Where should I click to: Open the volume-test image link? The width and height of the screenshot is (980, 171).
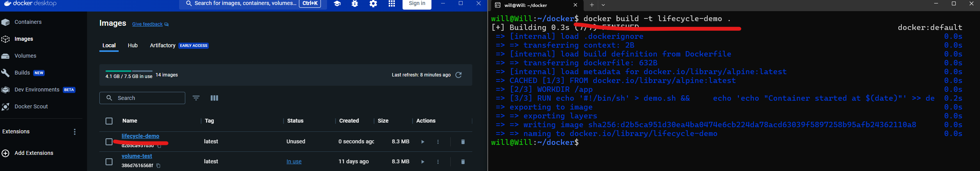coord(137,156)
